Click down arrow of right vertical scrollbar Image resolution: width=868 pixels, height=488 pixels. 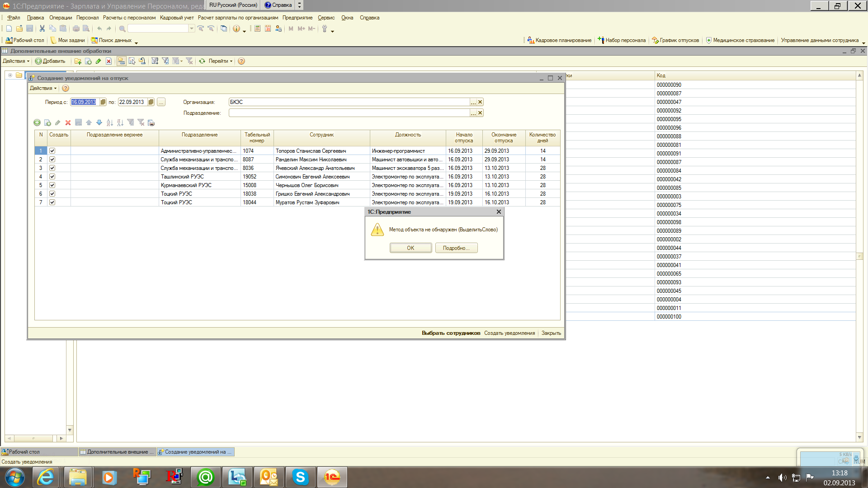pos(859,437)
